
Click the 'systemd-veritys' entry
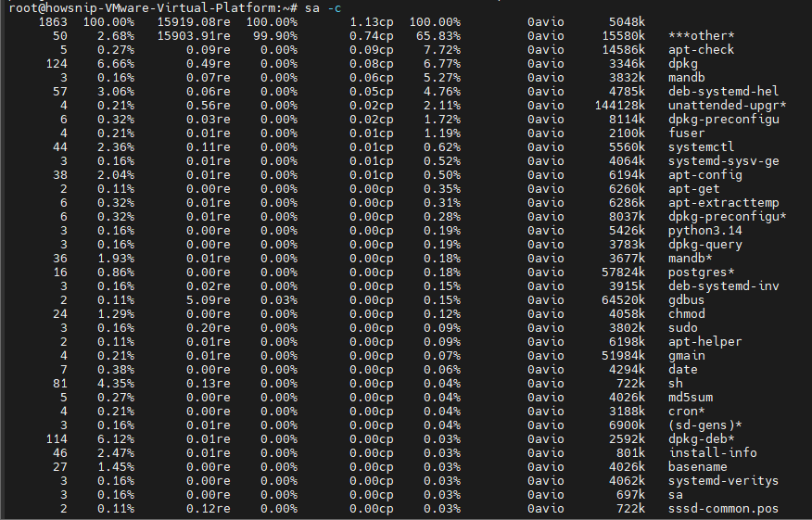723,481
